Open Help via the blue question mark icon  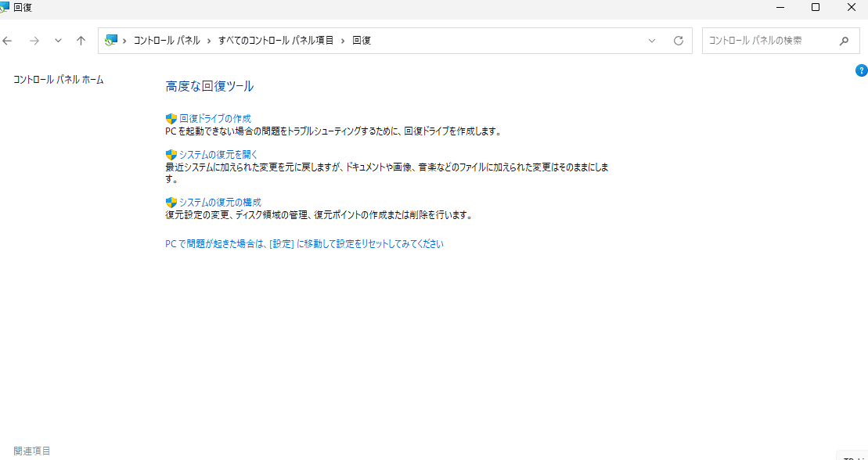pyautogui.click(x=861, y=70)
